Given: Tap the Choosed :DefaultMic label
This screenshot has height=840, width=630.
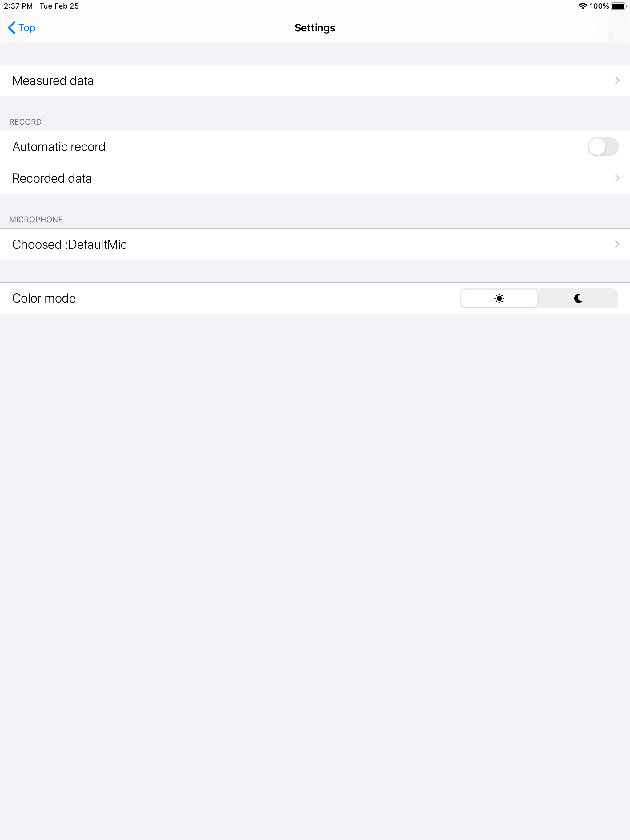Looking at the screenshot, I should click(x=70, y=244).
